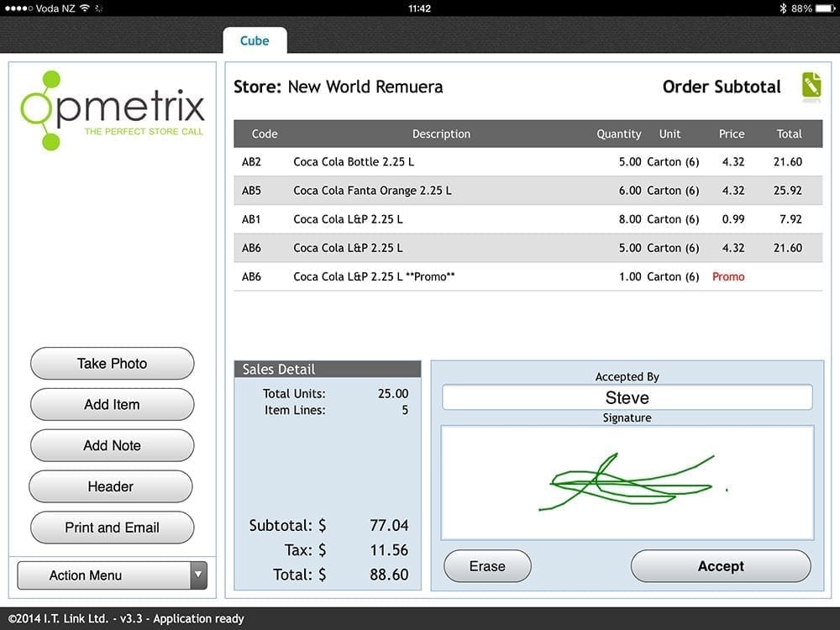Click the status bar Application ready text
The height and width of the screenshot is (630, 840).
198,619
